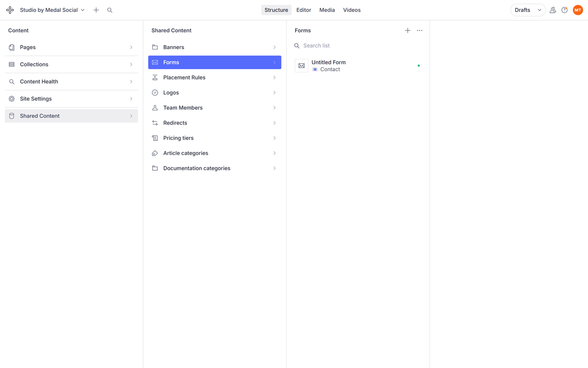Screen dimensions: 588x368
Task: Expand the Documentation categories chevron
Action: point(274,168)
